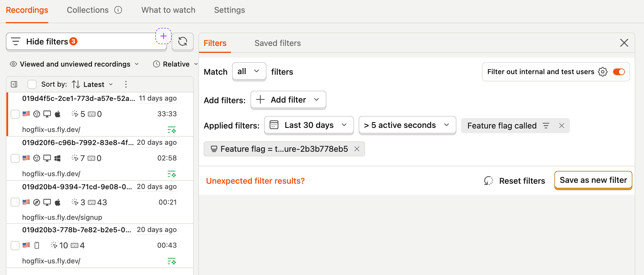
Task: Open Viewed and unviewed recordings dropdown
Action: coord(74,64)
